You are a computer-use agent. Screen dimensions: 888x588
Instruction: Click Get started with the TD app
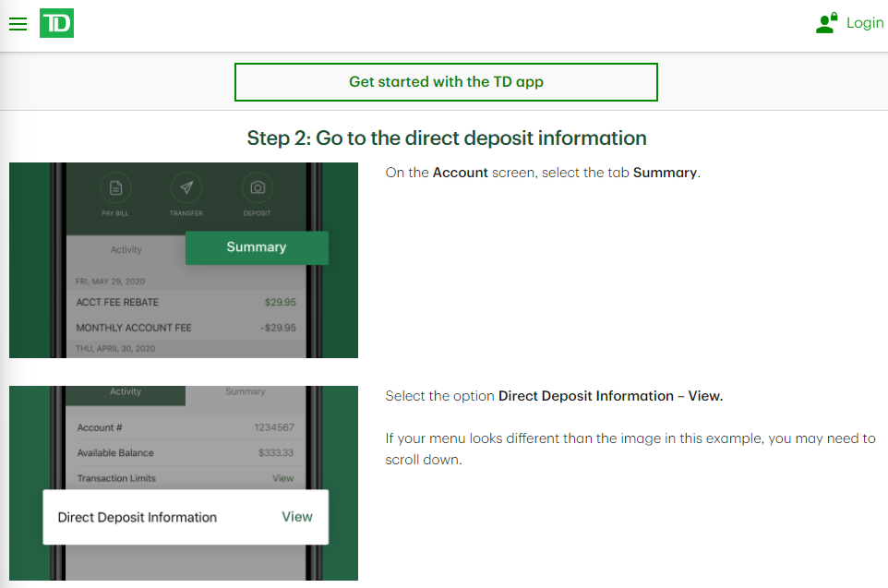(x=446, y=82)
